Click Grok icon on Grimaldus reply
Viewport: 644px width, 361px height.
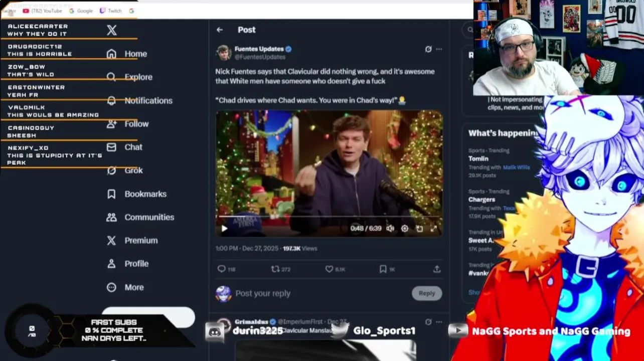[428, 322]
